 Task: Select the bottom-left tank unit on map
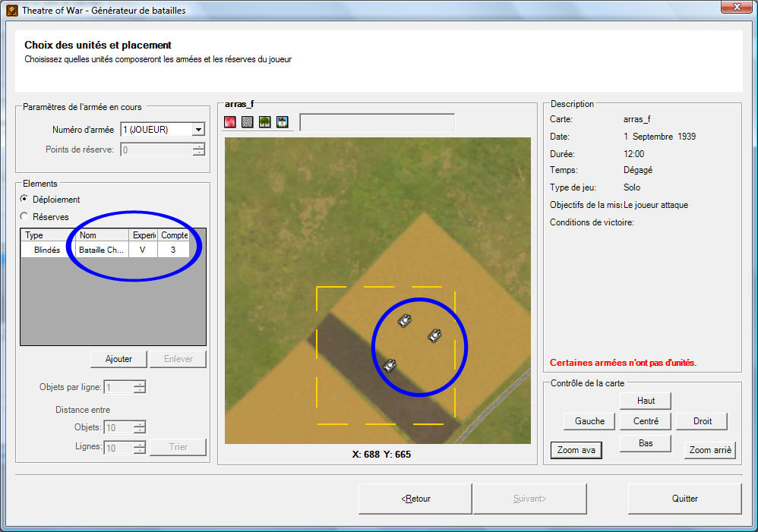(x=390, y=365)
